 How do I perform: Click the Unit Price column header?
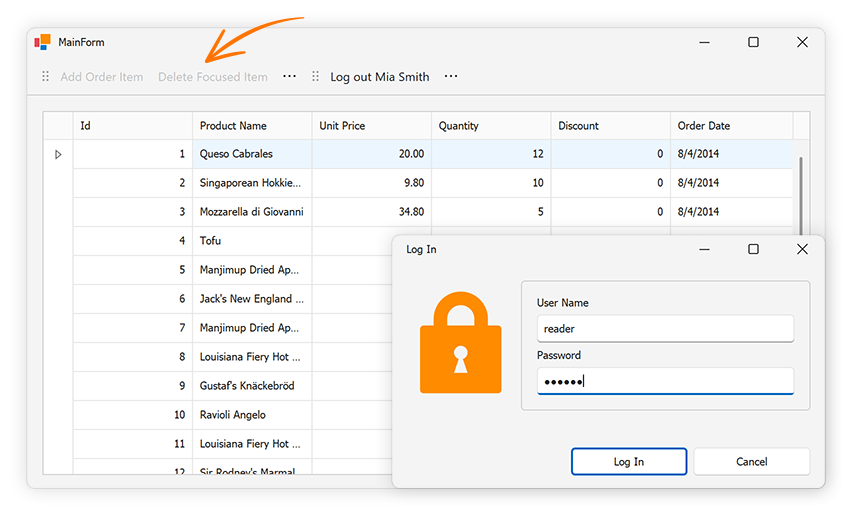pyautogui.click(x=372, y=126)
